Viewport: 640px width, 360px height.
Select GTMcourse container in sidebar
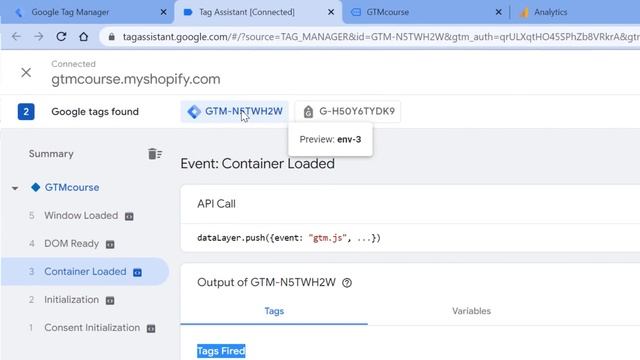click(x=72, y=187)
